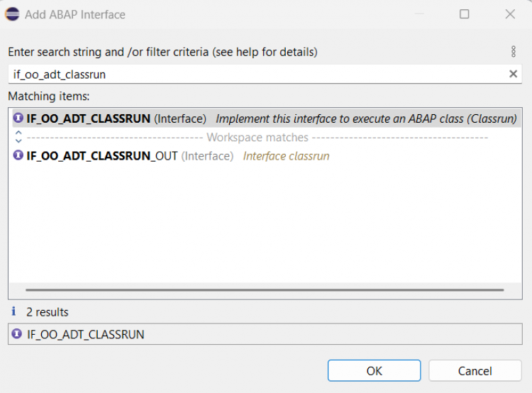
Task: Expand matches using the down chevron
Action: 18,140
